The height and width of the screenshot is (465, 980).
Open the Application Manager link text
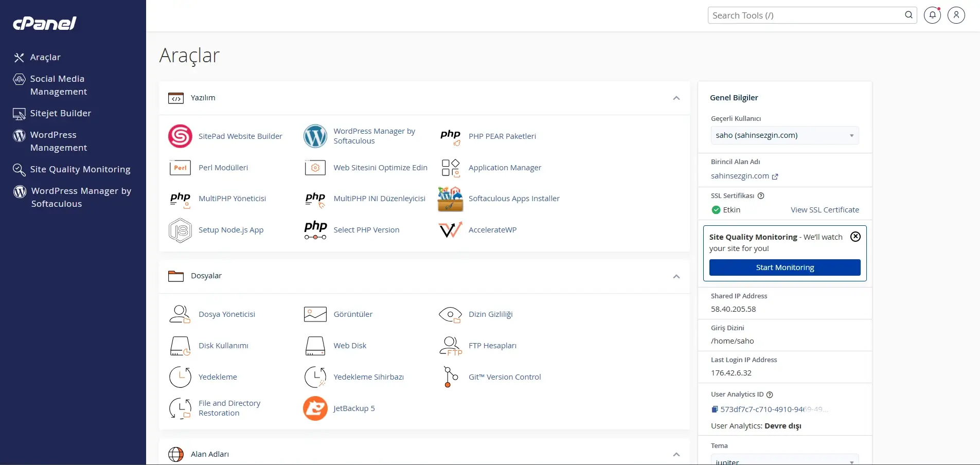505,168
